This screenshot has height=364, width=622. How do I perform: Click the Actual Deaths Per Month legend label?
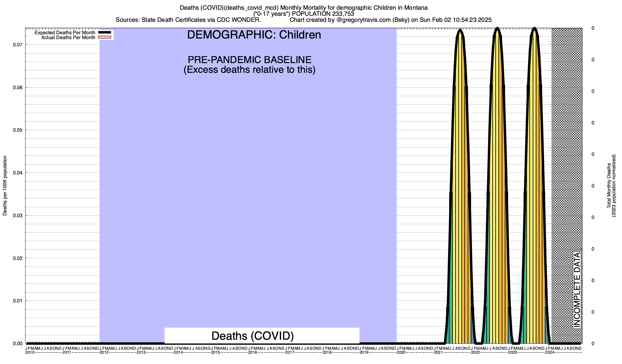(x=68, y=37)
